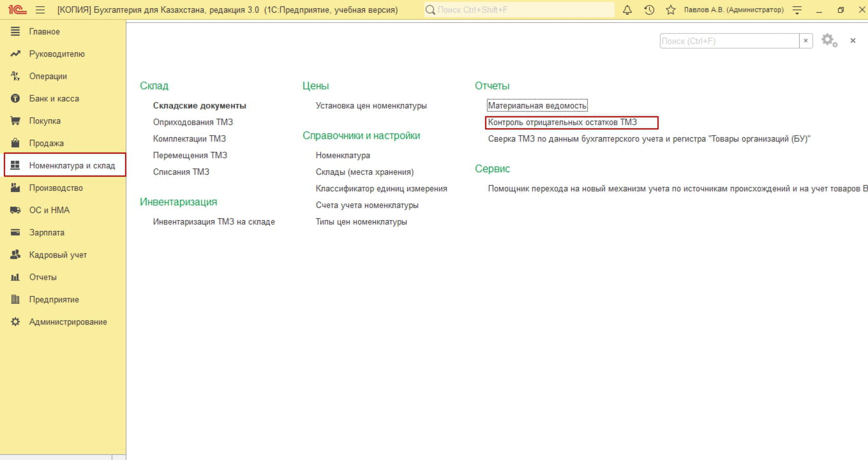The image size is (868, 460).
Task: Clear the section search field with X
Action: [x=806, y=41]
